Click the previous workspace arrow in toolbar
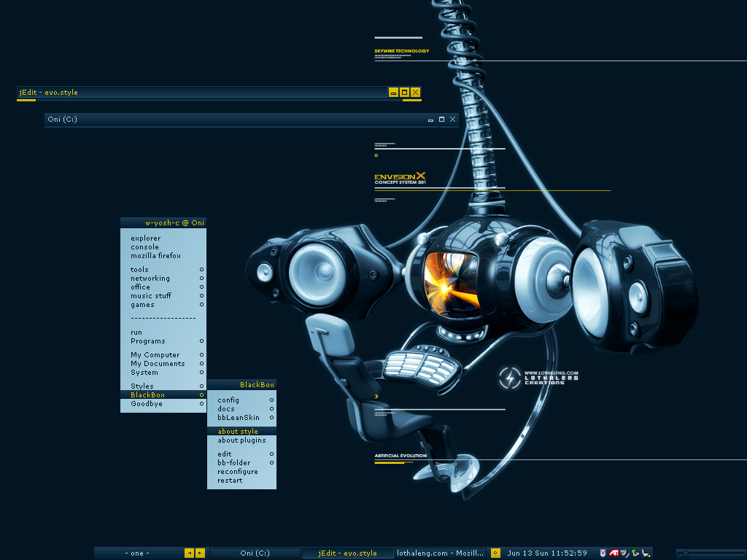Screen dimensions: 747x560 pos(189,553)
